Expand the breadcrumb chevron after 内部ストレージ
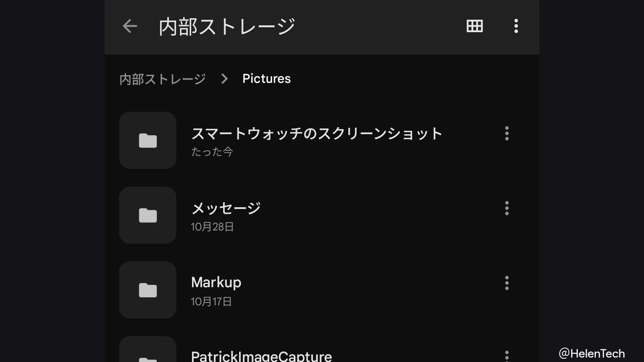 (x=224, y=79)
